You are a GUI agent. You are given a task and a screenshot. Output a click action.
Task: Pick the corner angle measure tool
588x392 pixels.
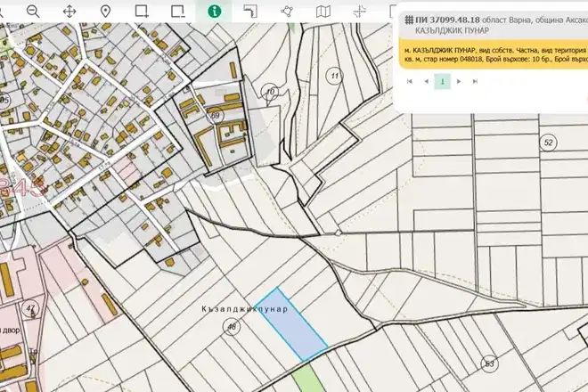tap(250, 12)
